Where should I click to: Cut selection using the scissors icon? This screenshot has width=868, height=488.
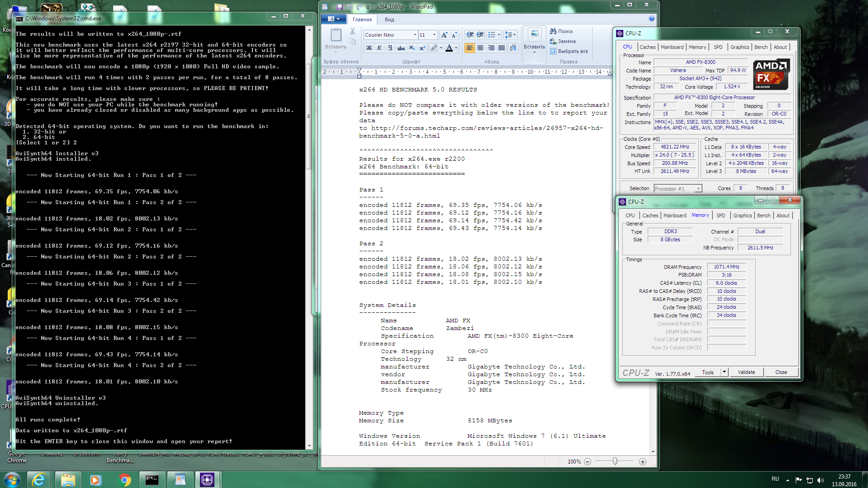click(x=353, y=32)
